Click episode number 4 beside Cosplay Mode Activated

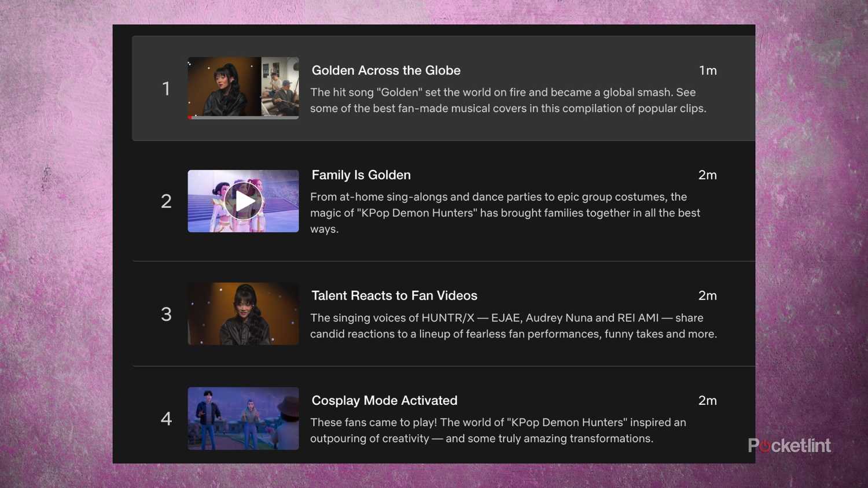coord(166,419)
